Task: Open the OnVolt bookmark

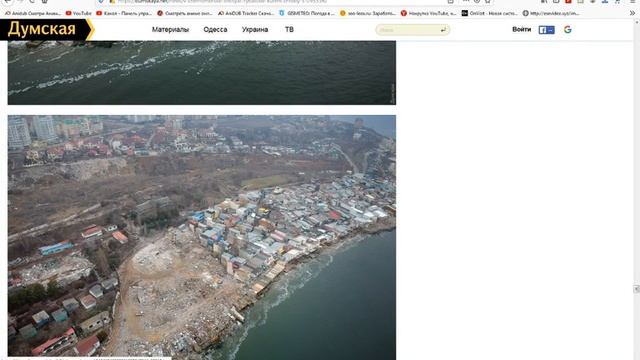Action: pos(489,13)
